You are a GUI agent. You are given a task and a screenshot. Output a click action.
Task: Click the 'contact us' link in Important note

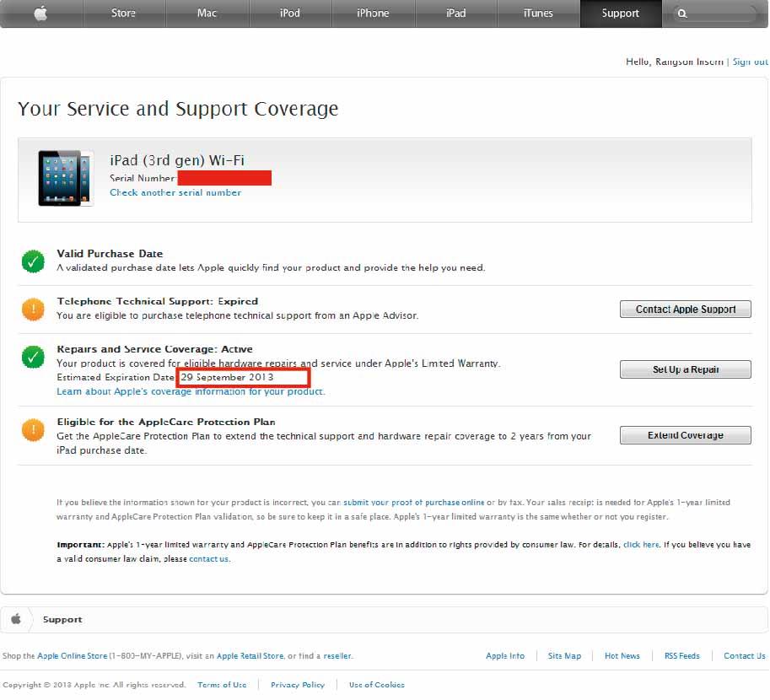(x=208, y=559)
